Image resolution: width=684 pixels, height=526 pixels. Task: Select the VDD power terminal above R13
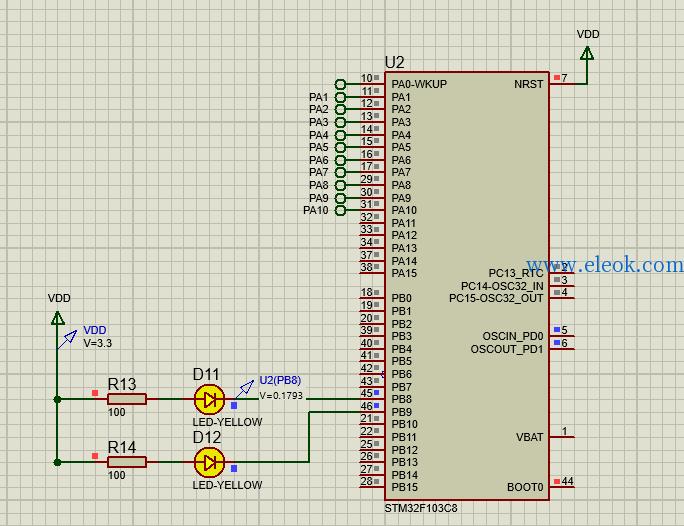coord(57,318)
